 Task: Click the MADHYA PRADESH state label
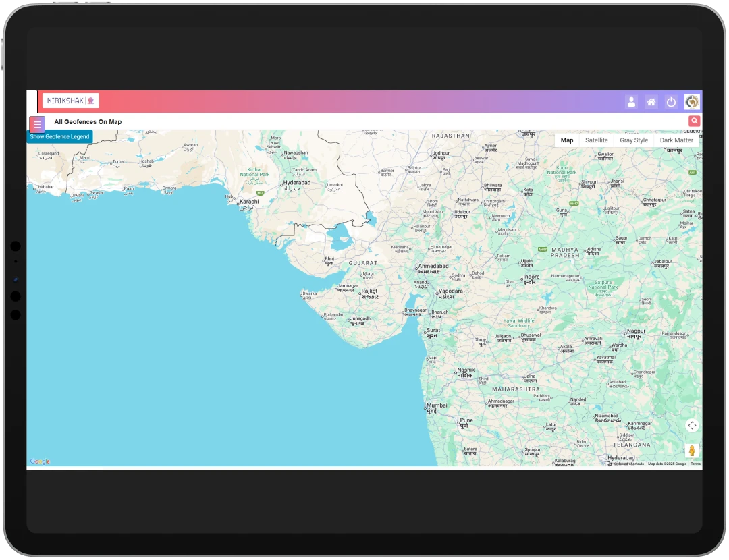click(565, 252)
